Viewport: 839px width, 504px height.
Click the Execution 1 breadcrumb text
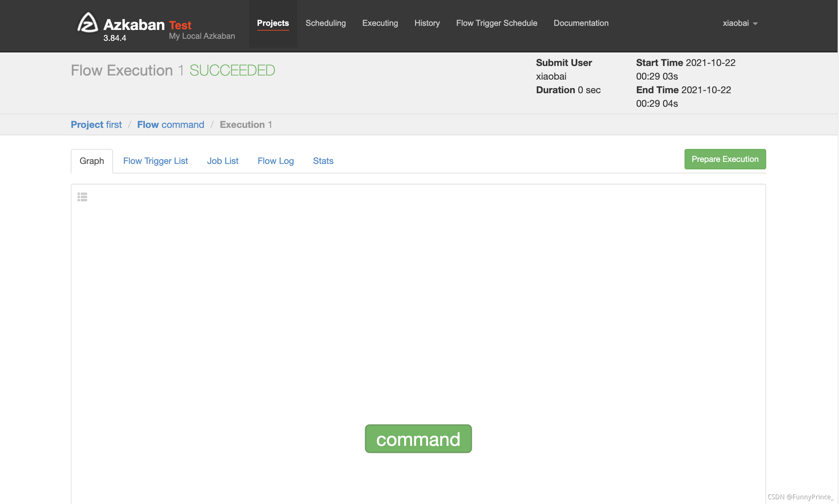point(246,124)
